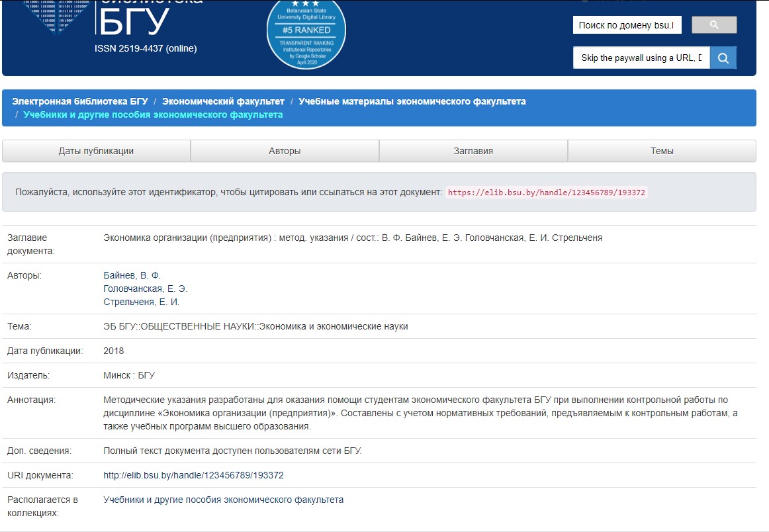
Task: Open the 'Даты публикации' browse tab
Action: pos(96,151)
